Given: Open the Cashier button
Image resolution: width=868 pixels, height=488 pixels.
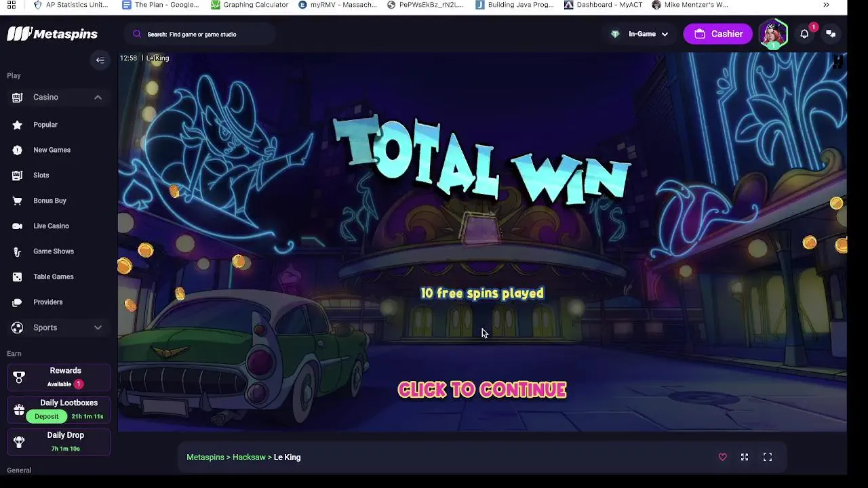Looking at the screenshot, I should click(718, 34).
